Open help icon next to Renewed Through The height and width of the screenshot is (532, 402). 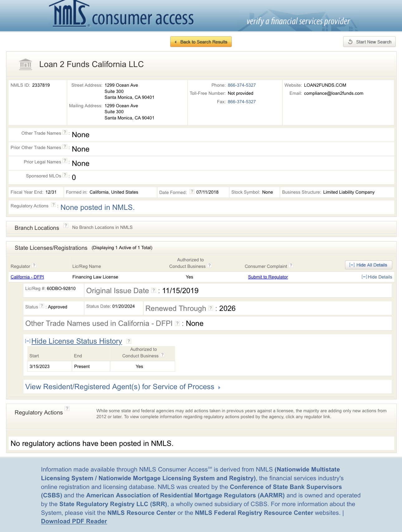211,308
